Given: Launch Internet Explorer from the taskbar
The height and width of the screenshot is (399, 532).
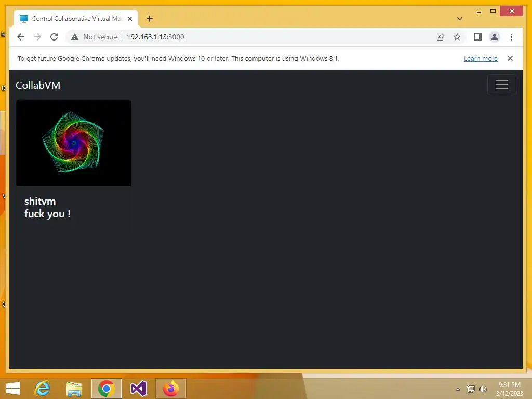Looking at the screenshot, I should 43,389.
